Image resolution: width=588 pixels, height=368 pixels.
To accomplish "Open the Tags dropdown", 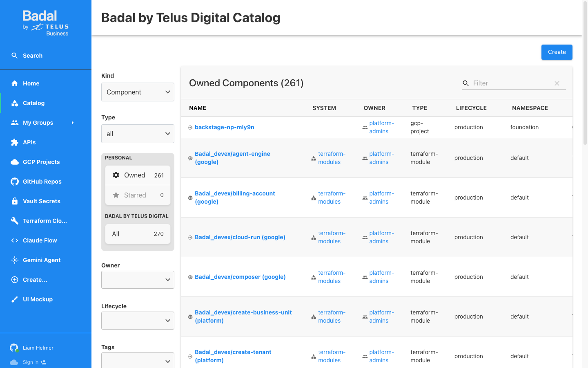I will [x=138, y=361].
